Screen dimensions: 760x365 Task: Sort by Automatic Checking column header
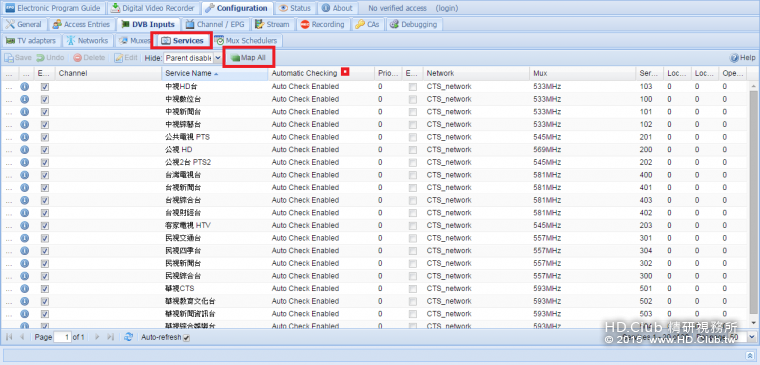[x=321, y=73]
